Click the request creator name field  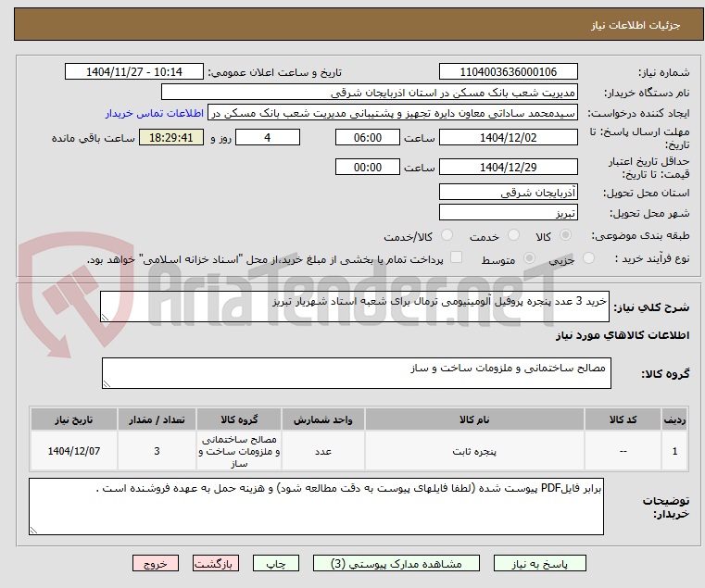pos(393,113)
